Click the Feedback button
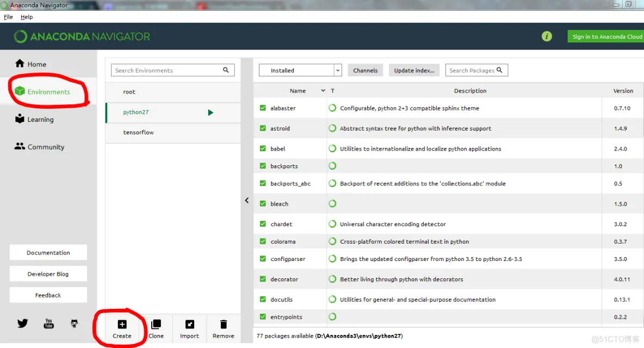Screen dimensions: 644x348 click(48, 295)
